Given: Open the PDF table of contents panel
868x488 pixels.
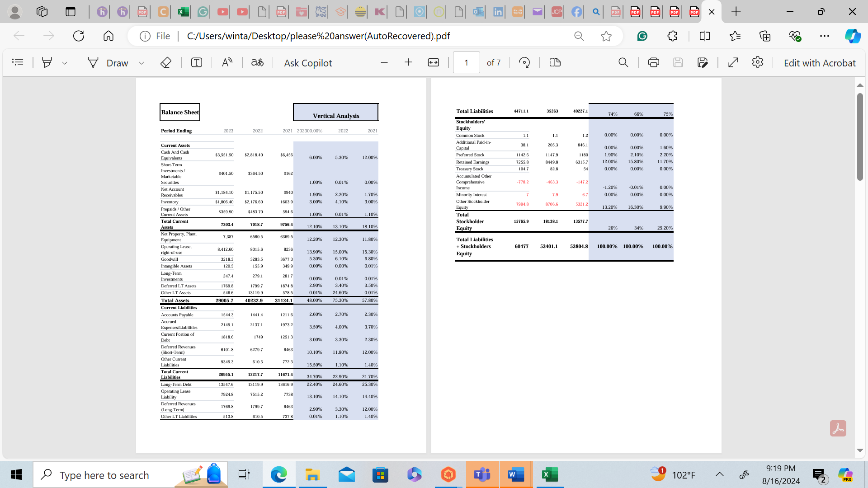Looking at the screenshot, I should coord(18,62).
